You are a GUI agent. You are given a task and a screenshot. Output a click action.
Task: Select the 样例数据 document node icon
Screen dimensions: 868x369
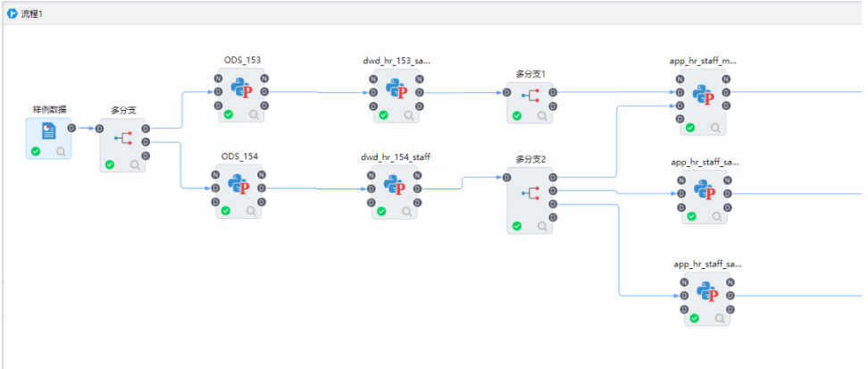coord(48,130)
